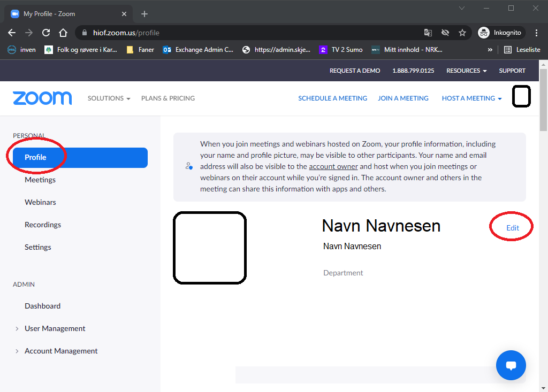Viewport: 548px width, 392px height.
Task: Click SCHEDULE A MEETING
Action: click(x=333, y=98)
